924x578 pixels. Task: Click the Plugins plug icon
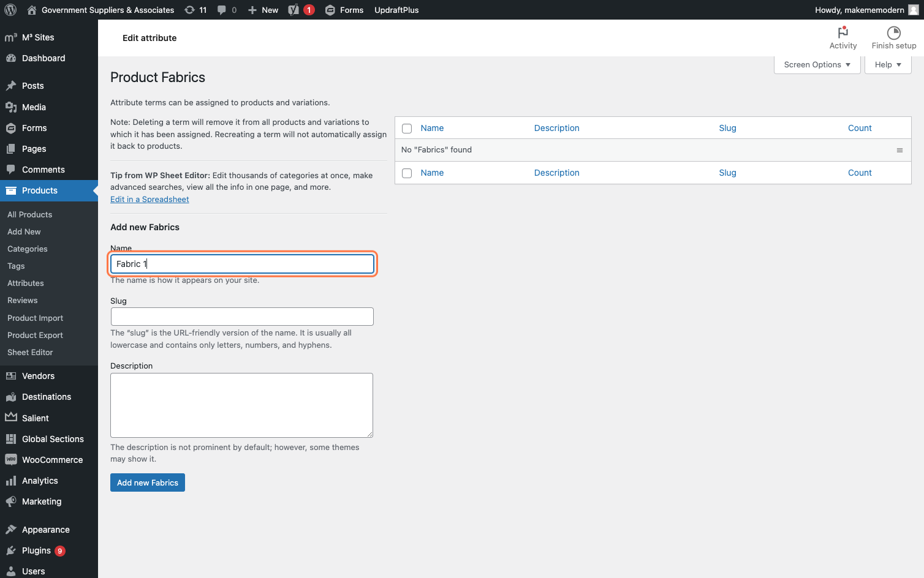(11, 550)
